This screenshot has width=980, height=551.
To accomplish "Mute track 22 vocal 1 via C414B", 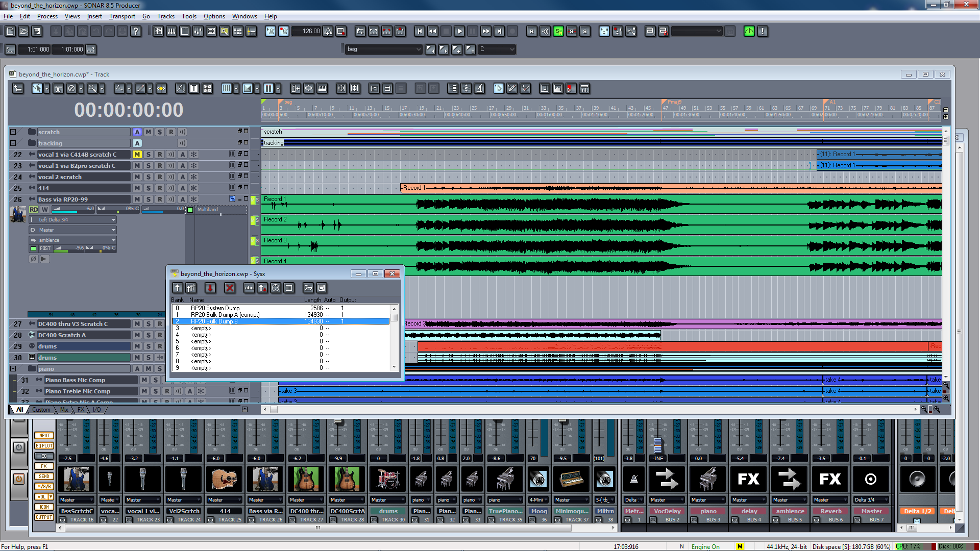I will [137, 155].
